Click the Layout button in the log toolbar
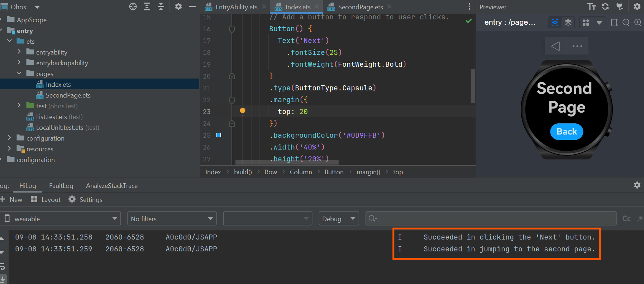644x284 pixels. pyautogui.click(x=46, y=199)
